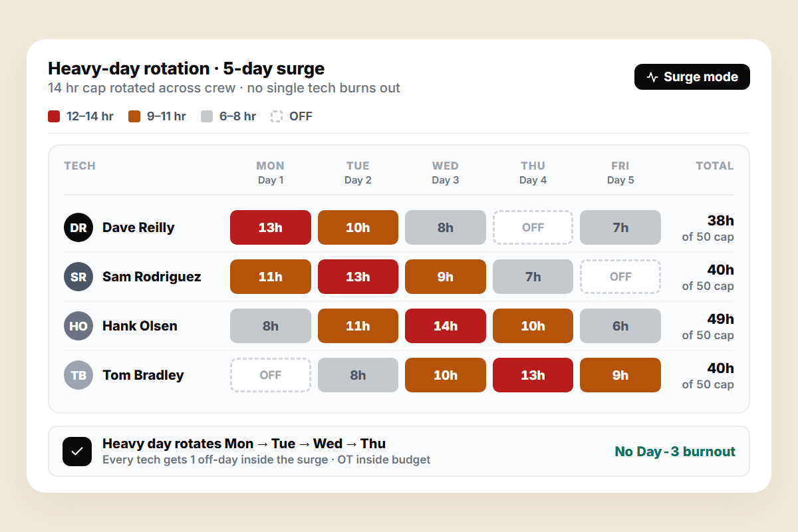Click the dashed OFF legend marker
This screenshot has width=798, height=532.
(277, 116)
